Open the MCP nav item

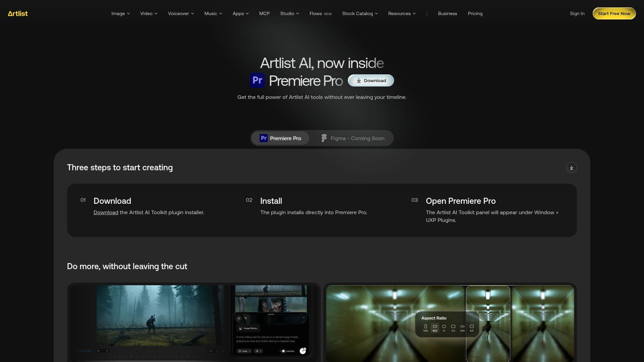[264, 13]
